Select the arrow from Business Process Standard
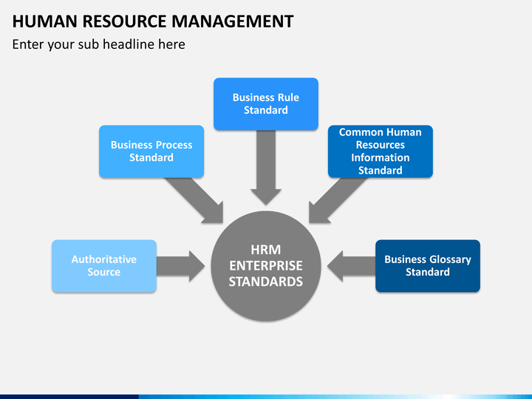The image size is (532, 399). (199, 199)
